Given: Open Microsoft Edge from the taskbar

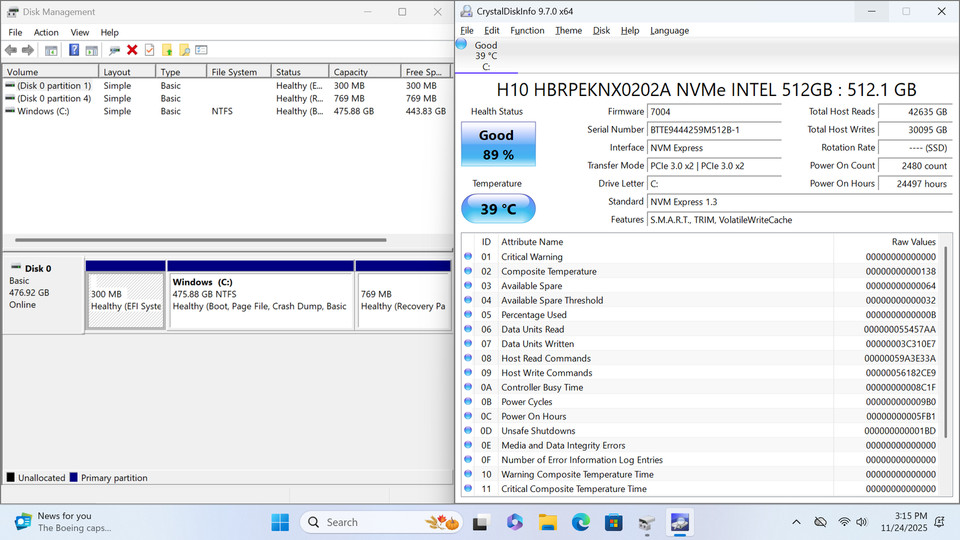Looking at the screenshot, I should point(580,522).
